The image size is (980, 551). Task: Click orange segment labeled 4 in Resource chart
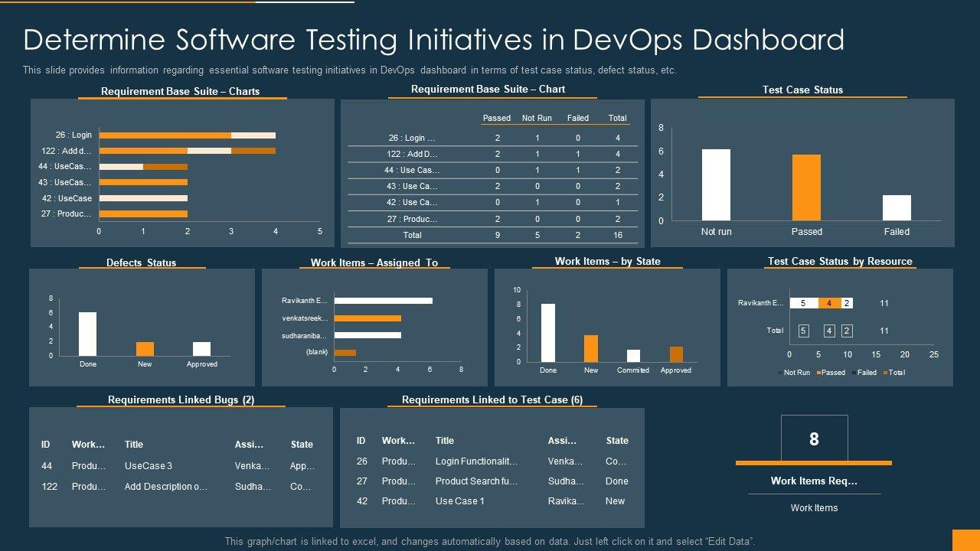[x=829, y=303]
